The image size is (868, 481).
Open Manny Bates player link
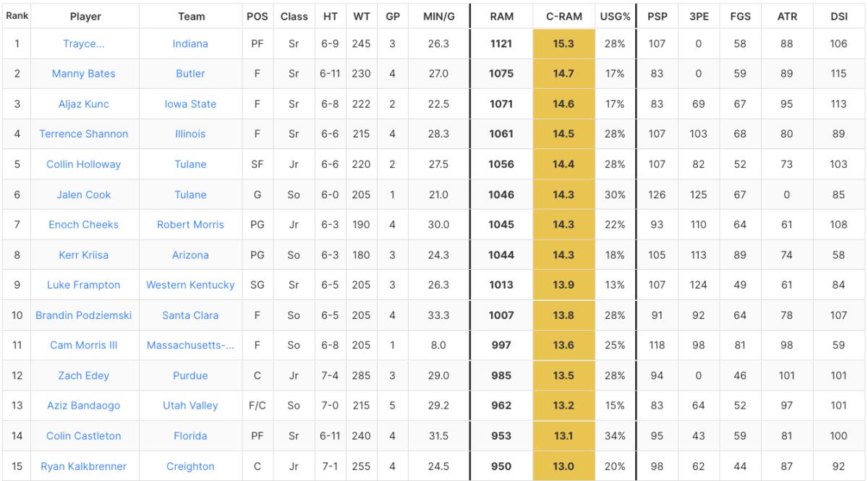83,74
